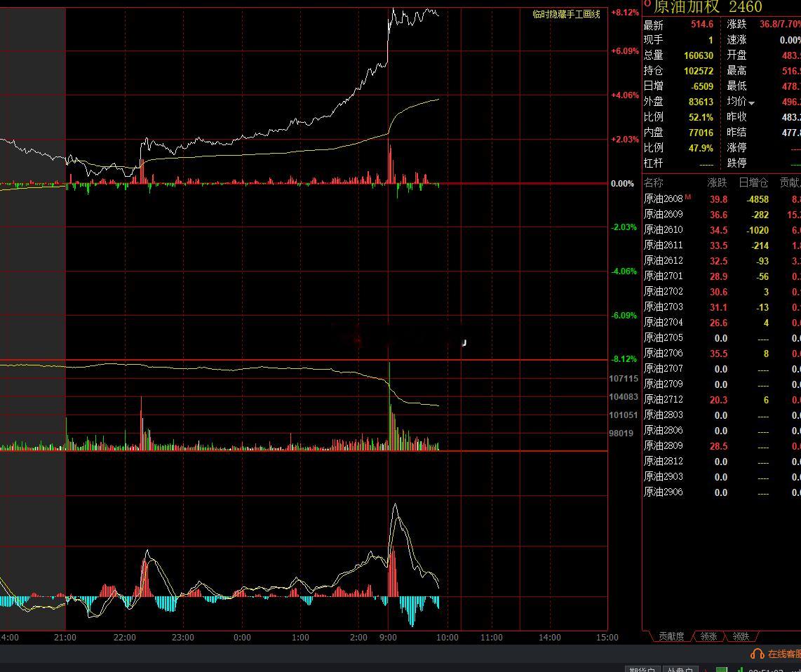Viewport: 801px width, 672px height.
Task: Select the 原油2704 contract row
Action: pos(721,323)
